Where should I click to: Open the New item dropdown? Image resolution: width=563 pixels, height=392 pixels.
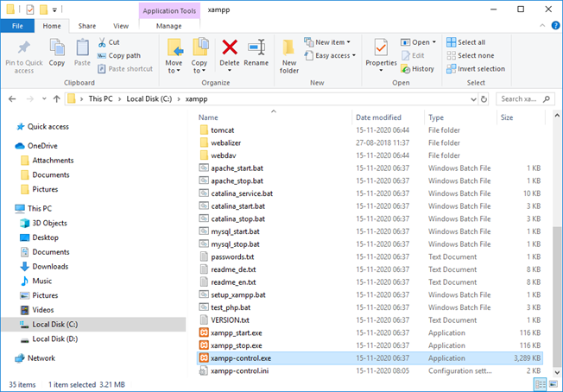327,42
